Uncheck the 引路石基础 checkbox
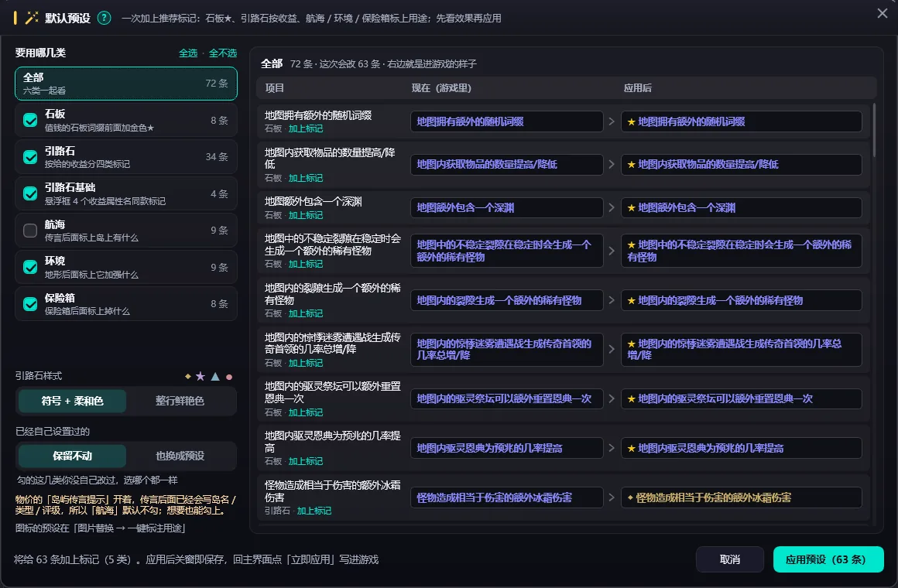 30,193
